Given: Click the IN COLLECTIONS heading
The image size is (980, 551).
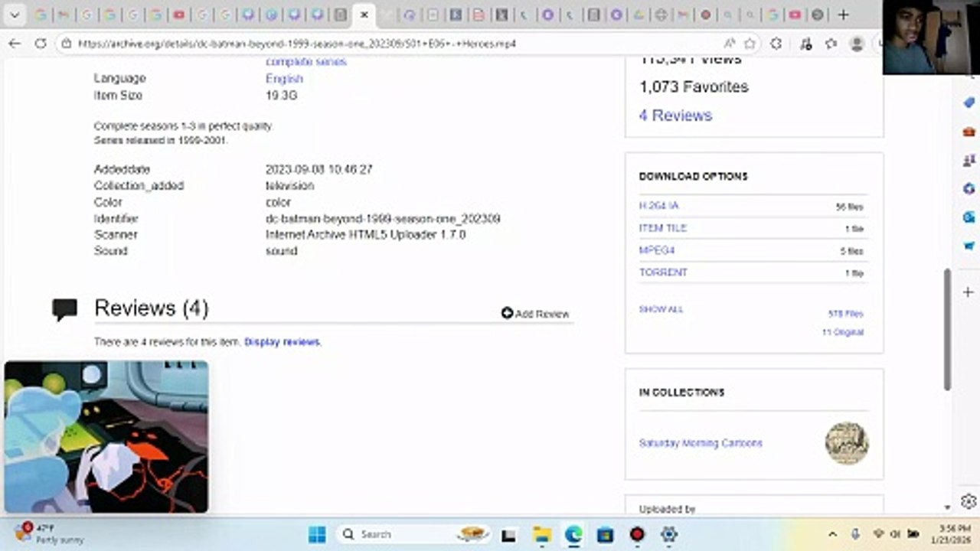Looking at the screenshot, I should coord(681,392).
